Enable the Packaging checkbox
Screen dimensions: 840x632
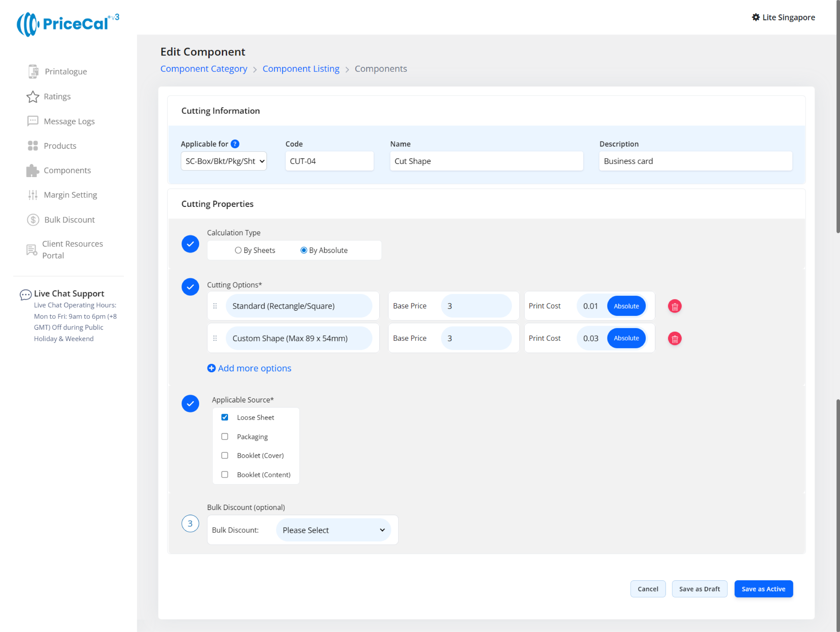point(225,437)
